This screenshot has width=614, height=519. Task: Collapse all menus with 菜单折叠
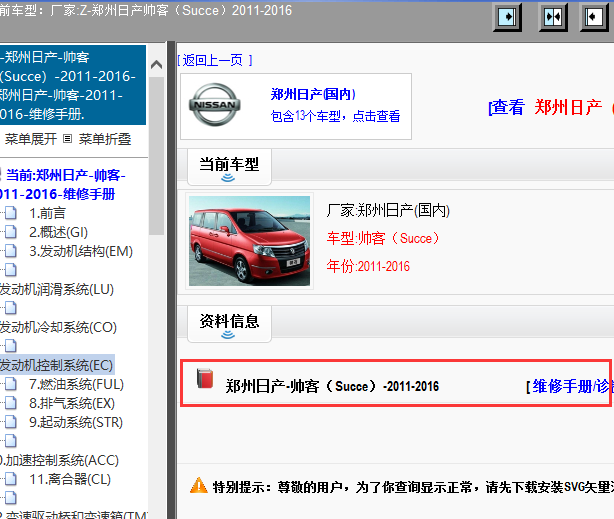tap(105, 139)
